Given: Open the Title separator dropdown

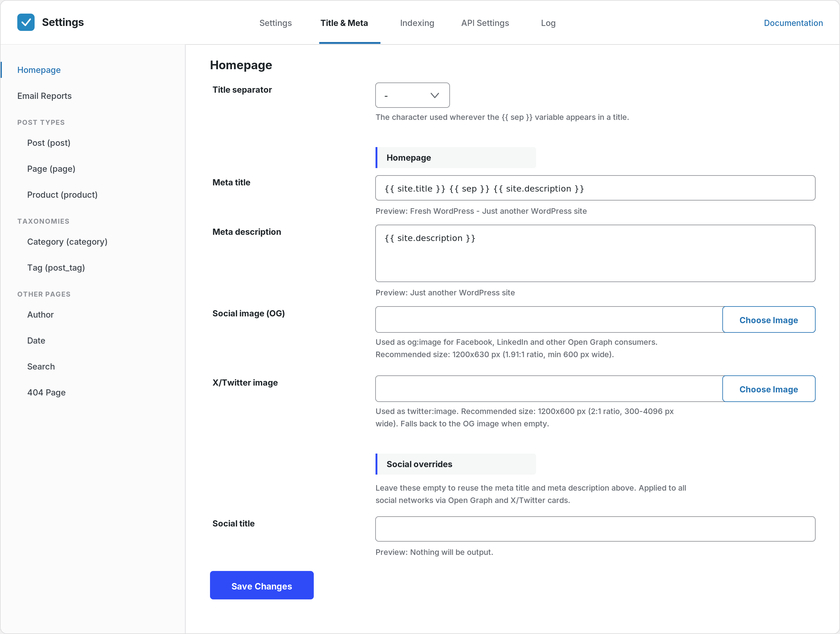Looking at the screenshot, I should pyautogui.click(x=412, y=95).
